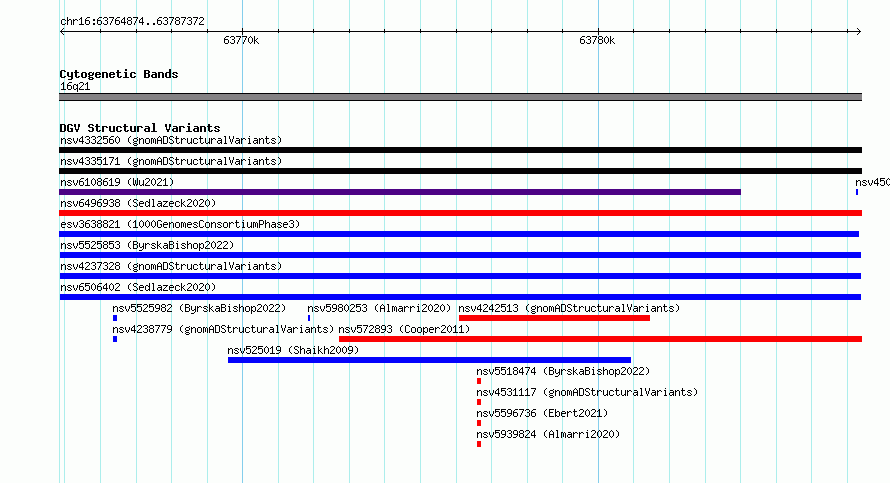Open the nsv6108619 (Wu2021) variant label
The height and width of the screenshot is (483, 890).
tap(117, 182)
